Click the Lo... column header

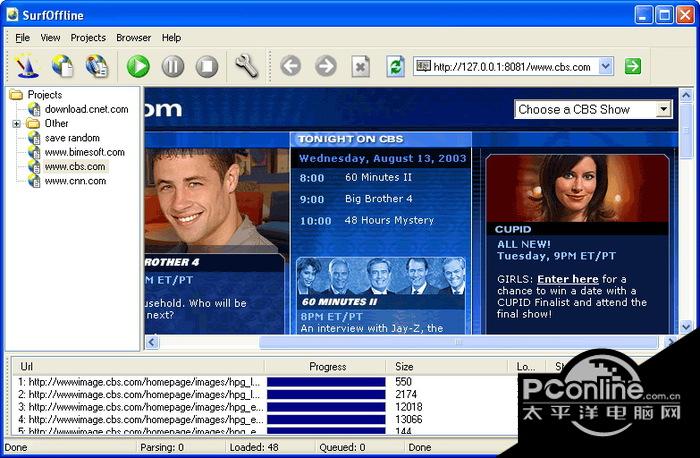click(x=528, y=366)
